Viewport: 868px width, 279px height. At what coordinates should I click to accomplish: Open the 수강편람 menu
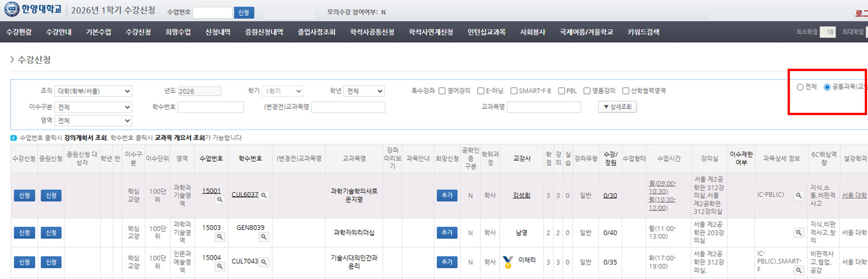[19, 32]
